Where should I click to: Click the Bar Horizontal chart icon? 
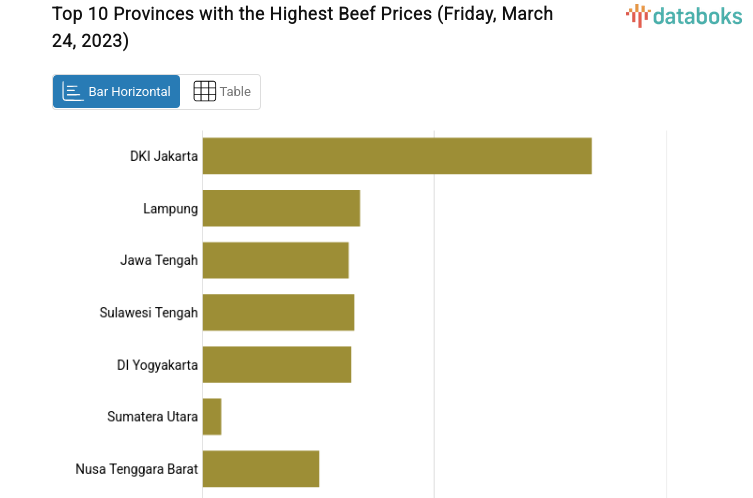point(73,92)
